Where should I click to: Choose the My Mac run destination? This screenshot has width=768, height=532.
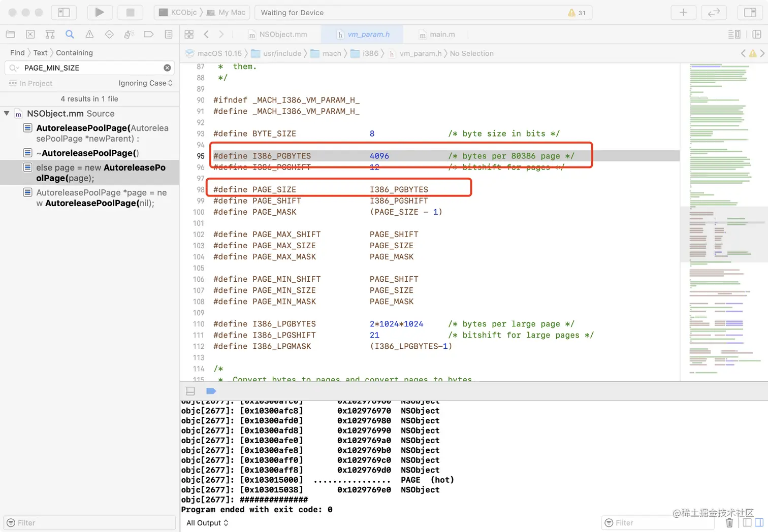point(227,12)
